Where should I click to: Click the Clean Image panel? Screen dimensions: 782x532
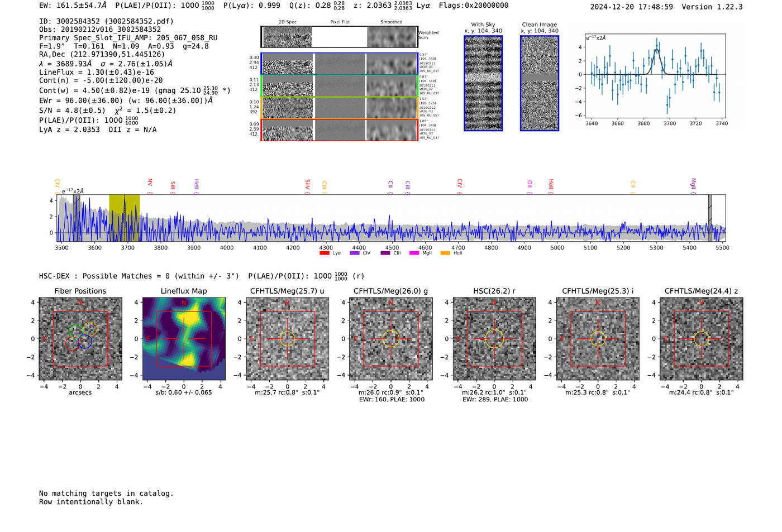[x=540, y=83]
